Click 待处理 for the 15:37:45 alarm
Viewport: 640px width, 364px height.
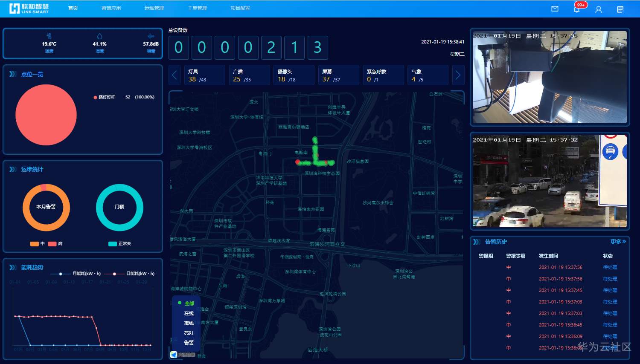[x=610, y=290]
